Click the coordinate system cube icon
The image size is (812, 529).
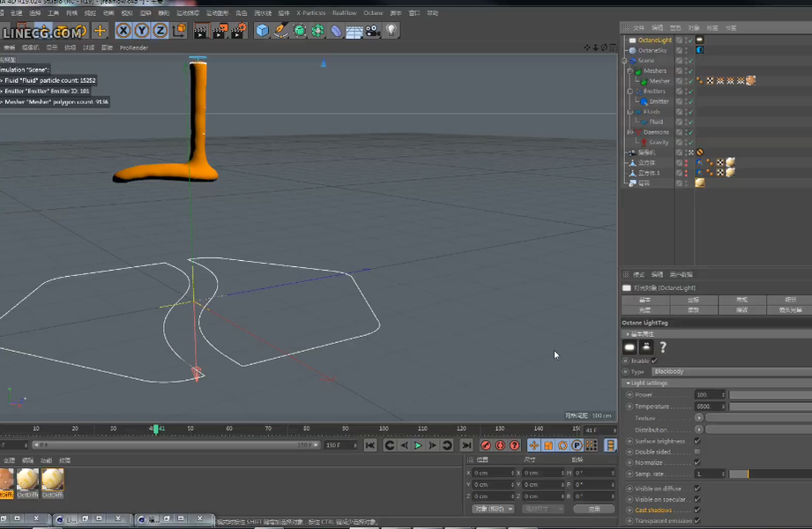point(179,31)
